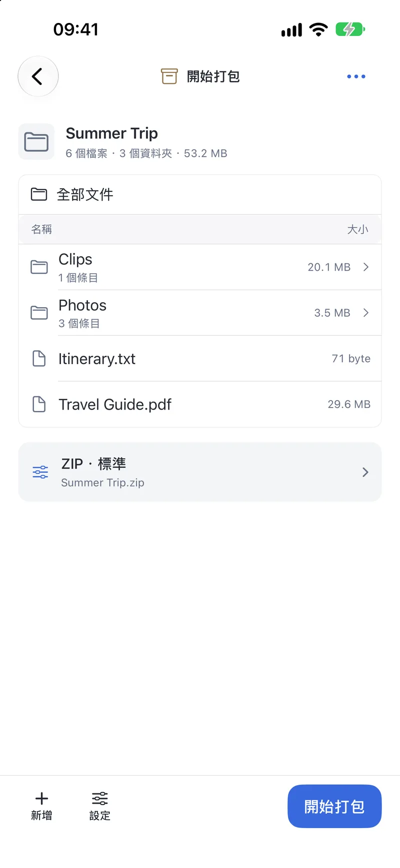Expand the Clips folder chevron
Viewport: 400px width, 868px height.
click(x=366, y=267)
